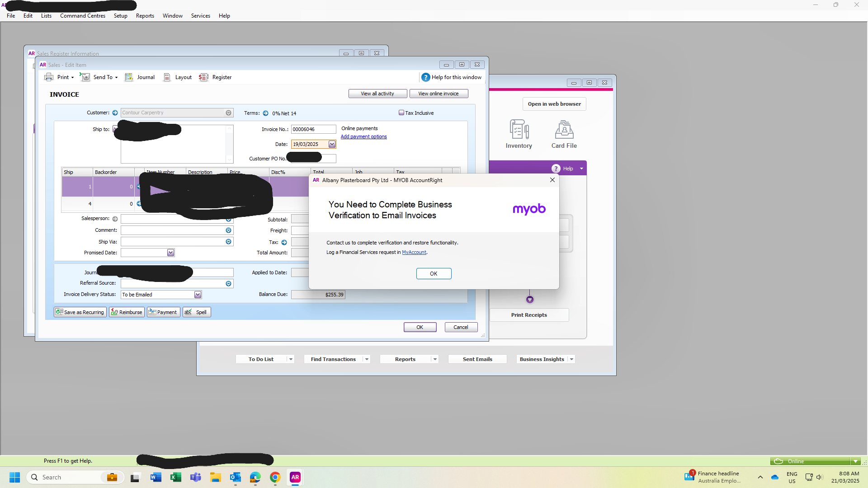Open MYOB AccountRight in the taskbar
The height and width of the screenshot is (488, 868).
pyautogui.click(x=295, y=477)
